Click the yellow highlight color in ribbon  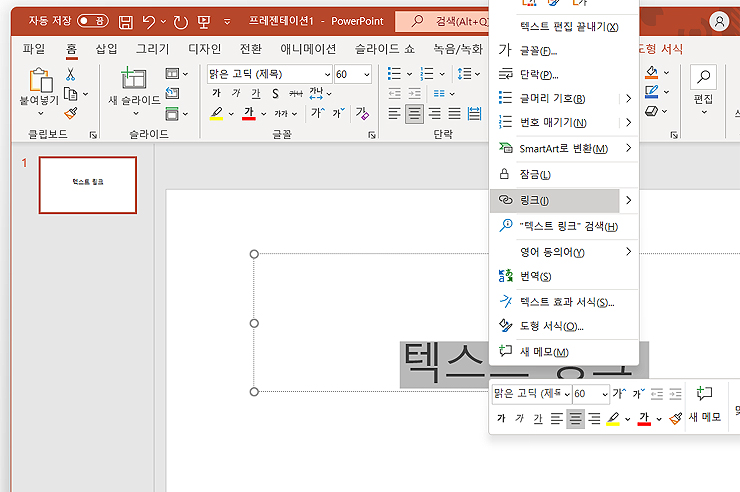217,113
